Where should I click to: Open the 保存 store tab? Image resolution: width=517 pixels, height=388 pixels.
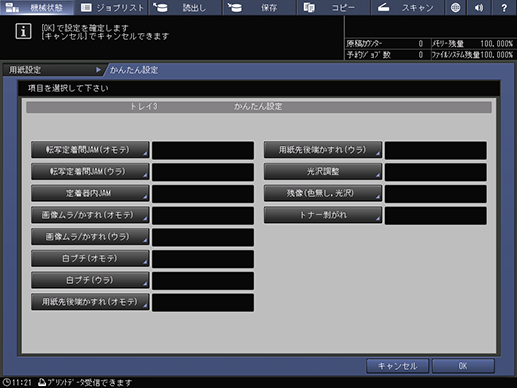coord(260,7)
